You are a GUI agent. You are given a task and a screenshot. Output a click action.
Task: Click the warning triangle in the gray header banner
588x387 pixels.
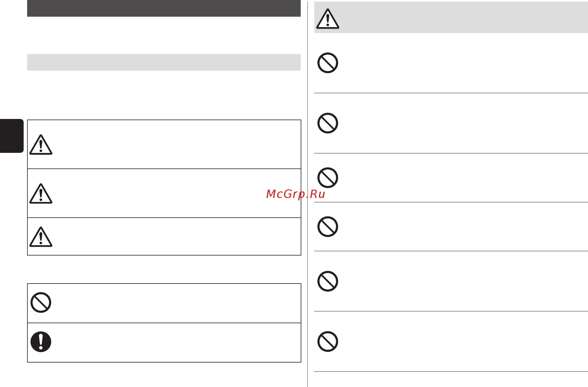pos(328,19)
